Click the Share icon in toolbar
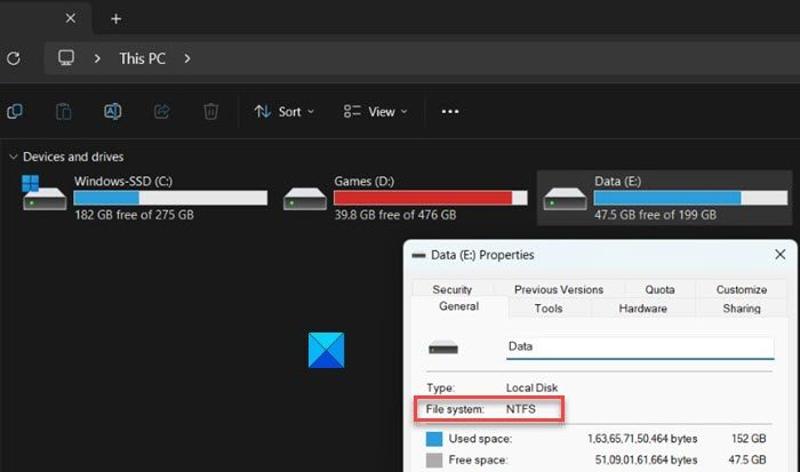 tap(162, 111)
